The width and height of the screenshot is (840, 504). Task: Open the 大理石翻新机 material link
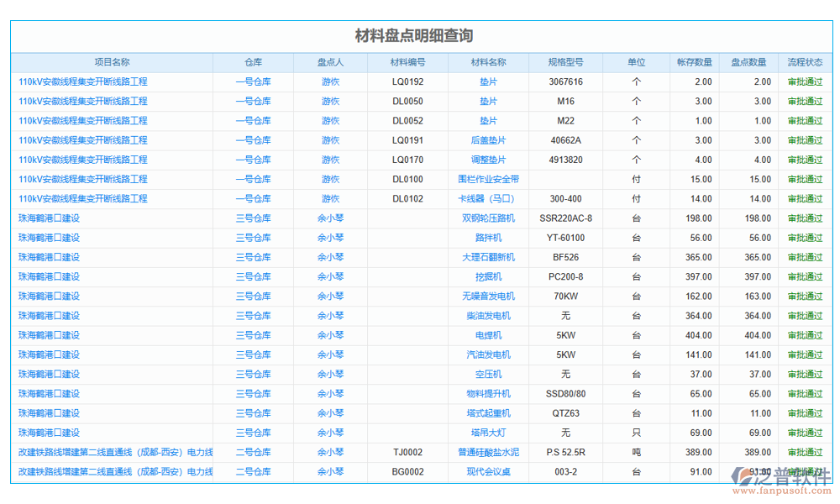click(x=488, y=257)
